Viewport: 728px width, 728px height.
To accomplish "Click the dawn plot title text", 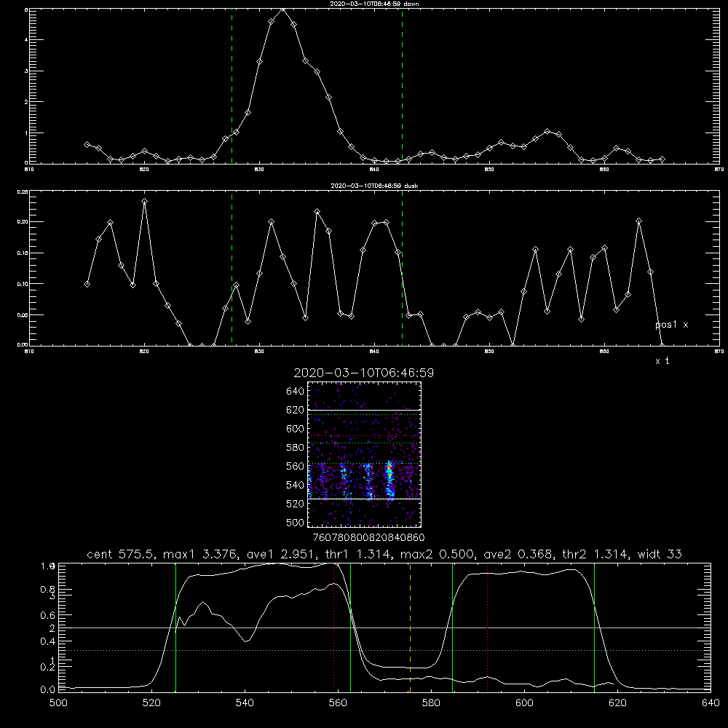I will pos(374,3).
